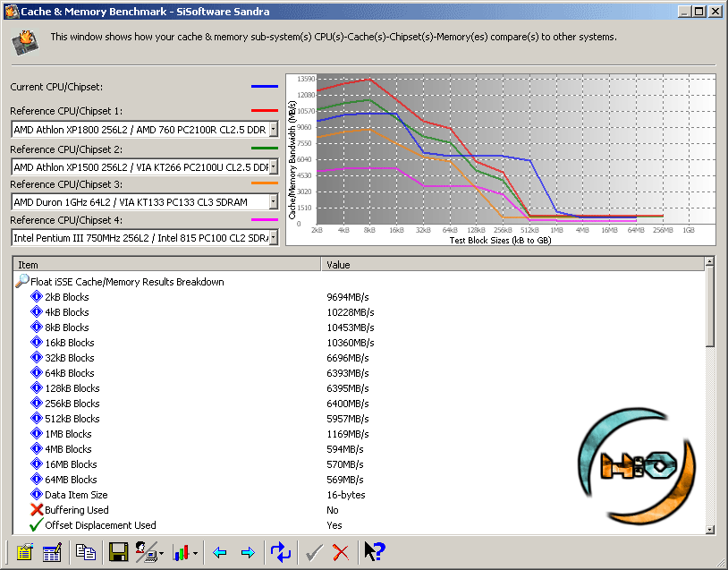This screenshot has width=728, height=570.
Task: Activate the context help pointer question icon
Action: [375, 552]
